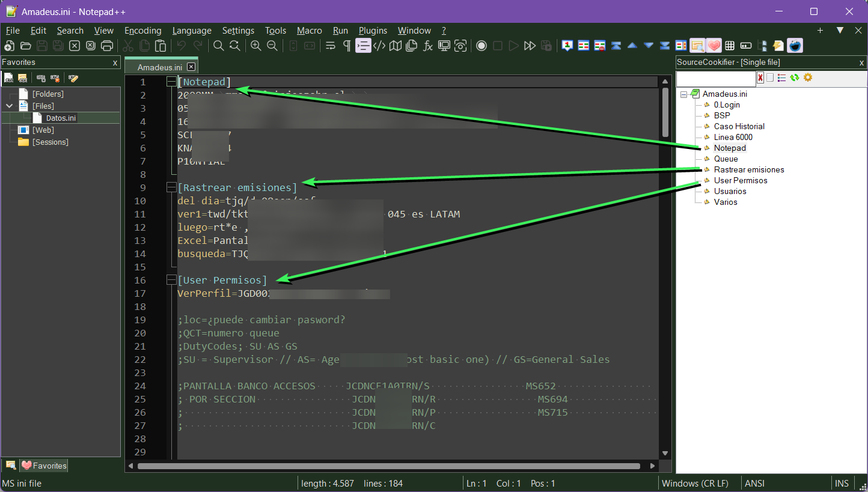Jump to Rastrear emisiones in SourceCookifier

click(x=749, y=169)
